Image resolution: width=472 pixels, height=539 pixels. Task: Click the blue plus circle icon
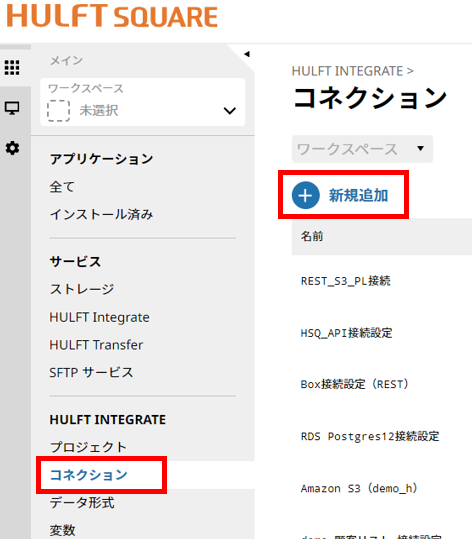[306, 195]
